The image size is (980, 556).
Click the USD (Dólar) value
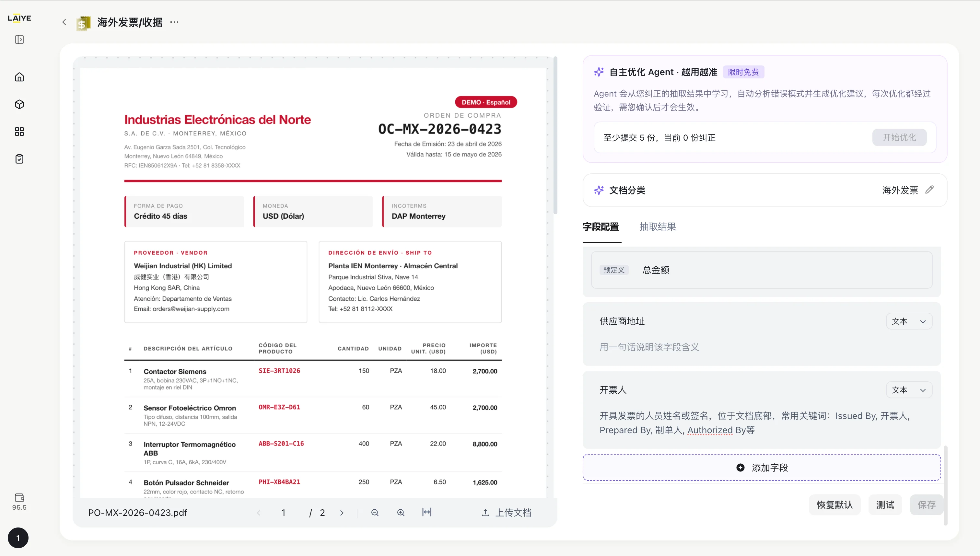(283, 216)
